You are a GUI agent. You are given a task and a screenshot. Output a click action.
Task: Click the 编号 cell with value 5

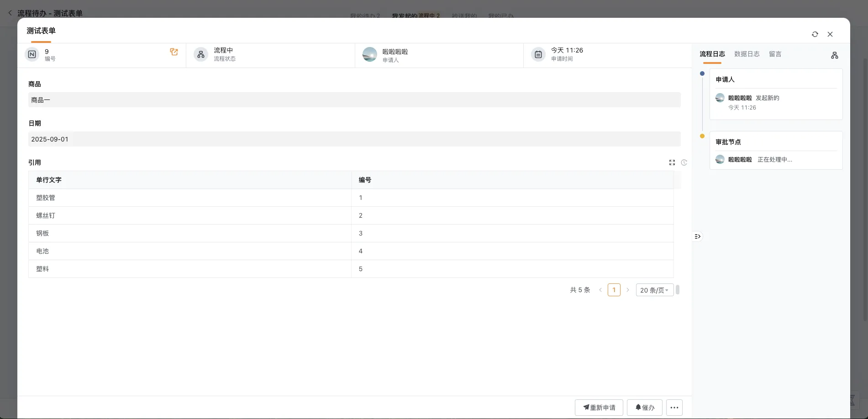tap(512, 269)
